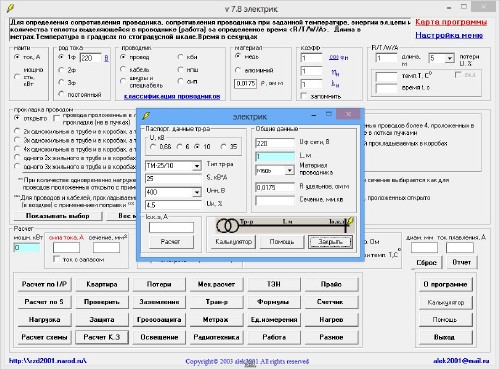Expand the transformer type TM-25/10 dropdown

197,166
